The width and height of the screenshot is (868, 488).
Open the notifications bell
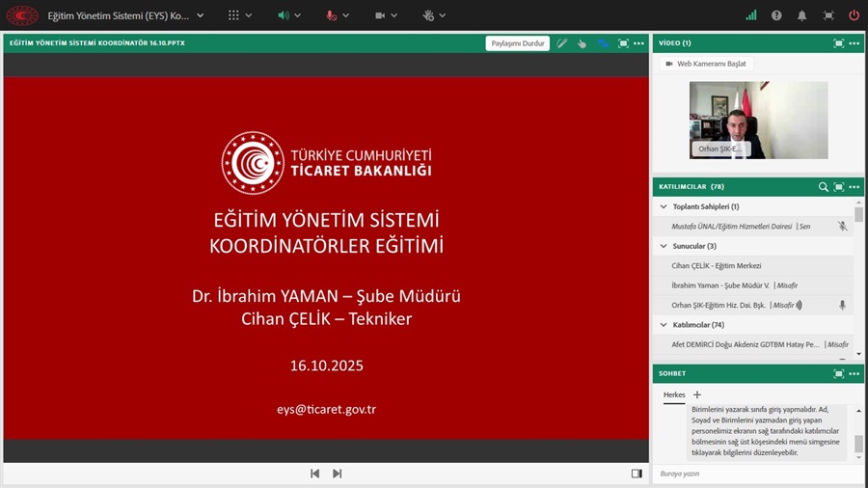[802, 15]
